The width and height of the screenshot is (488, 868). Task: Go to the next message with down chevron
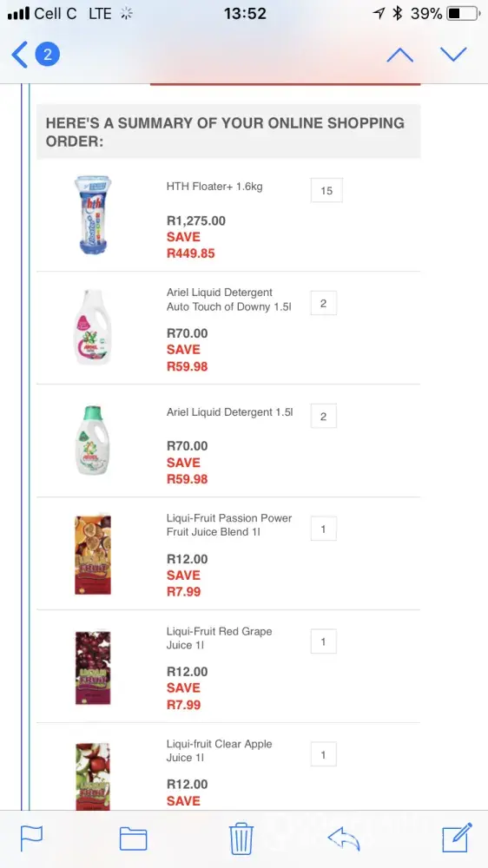[453, 54]
